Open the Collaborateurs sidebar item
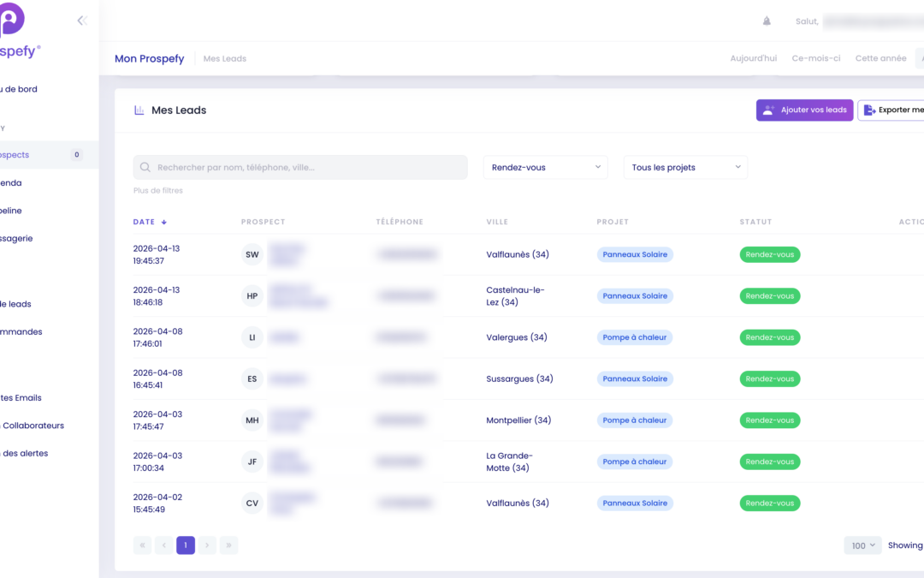Viewport: 924px width, 578px height. pyautogui.click(x=33, y=426)
